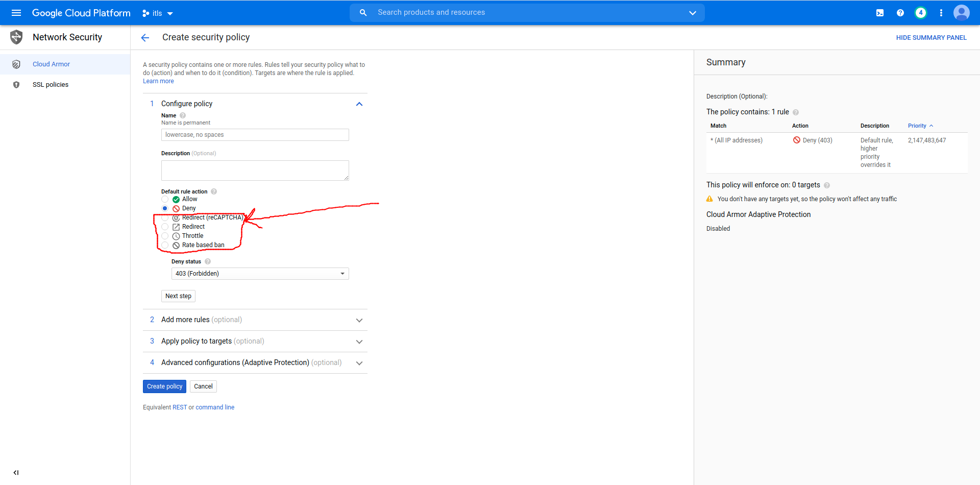Open the three-dot settings menu
This screenshot has height=485, width=980.
click(941, 13)
